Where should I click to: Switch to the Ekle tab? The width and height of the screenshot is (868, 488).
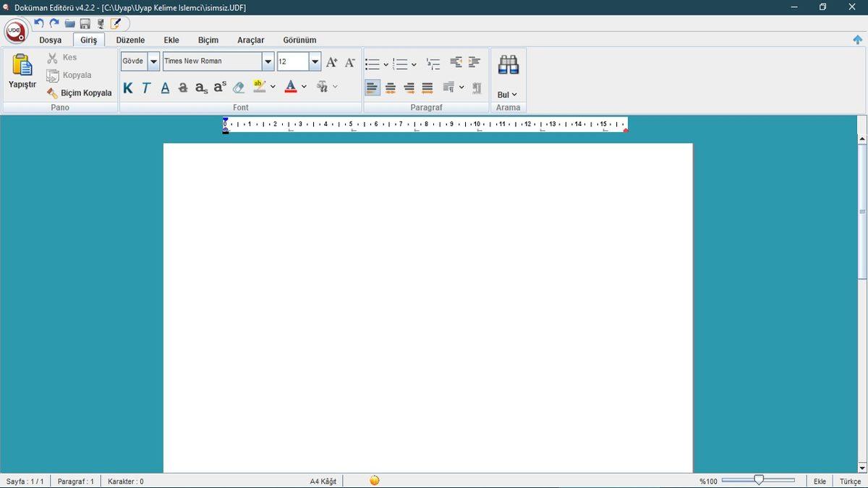171,40
